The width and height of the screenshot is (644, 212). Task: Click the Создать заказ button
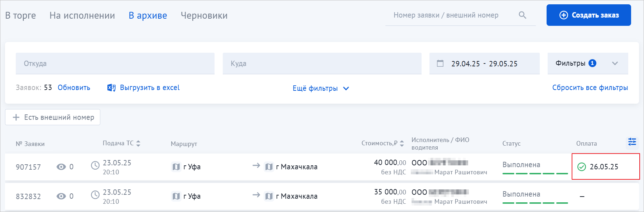point(588,15)
